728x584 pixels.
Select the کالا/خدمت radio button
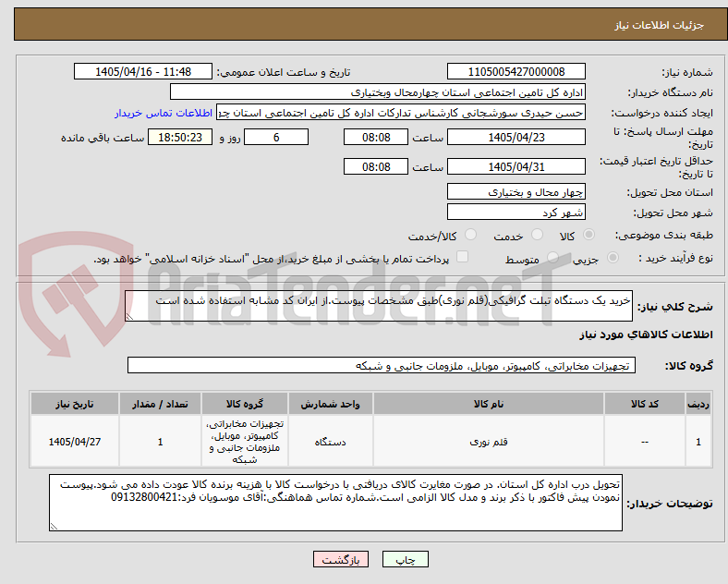click(470, 235)
